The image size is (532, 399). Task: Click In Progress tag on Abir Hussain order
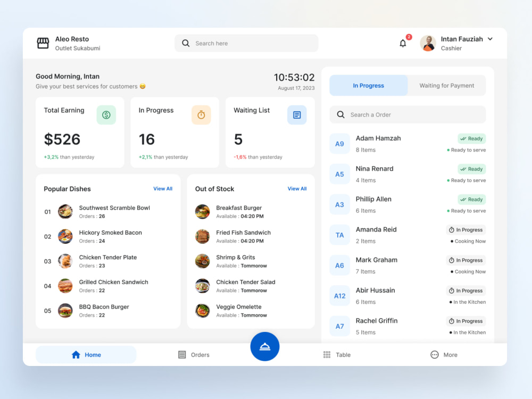[465, 291]
